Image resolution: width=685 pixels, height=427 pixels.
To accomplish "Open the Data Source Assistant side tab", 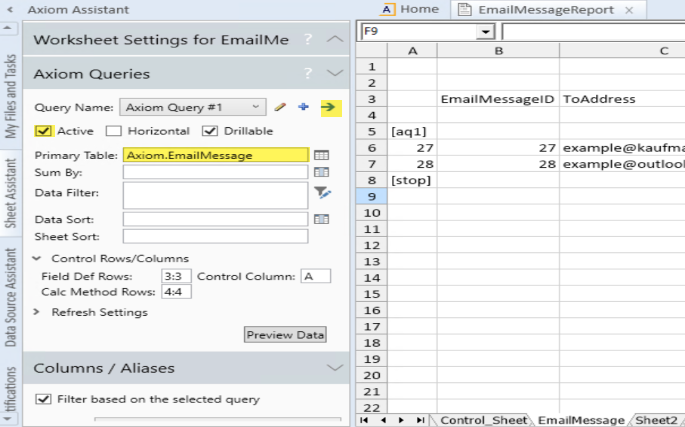I will tap(10, 297).
